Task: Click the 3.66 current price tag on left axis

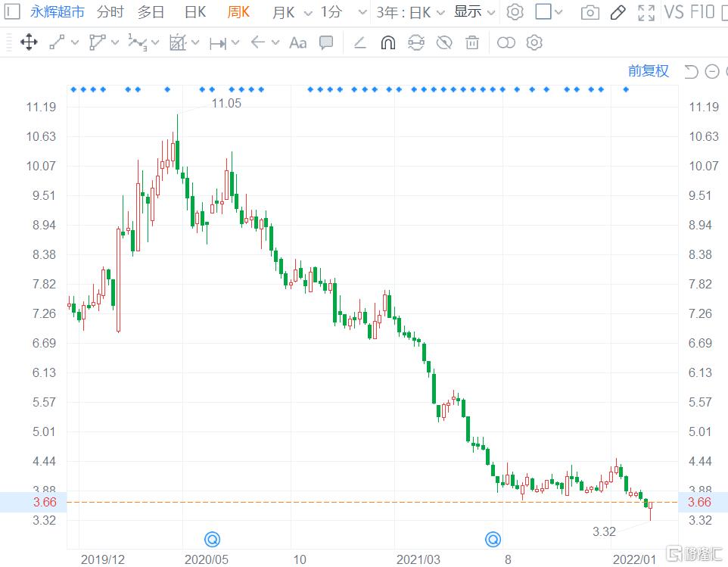Action: [45, 502]
